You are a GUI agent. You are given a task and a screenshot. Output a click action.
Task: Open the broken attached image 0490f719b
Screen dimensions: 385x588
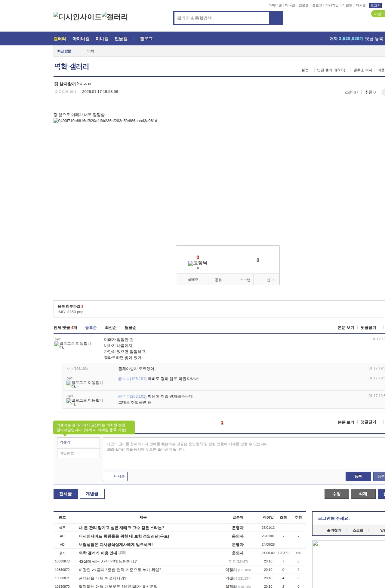(105, 121)
